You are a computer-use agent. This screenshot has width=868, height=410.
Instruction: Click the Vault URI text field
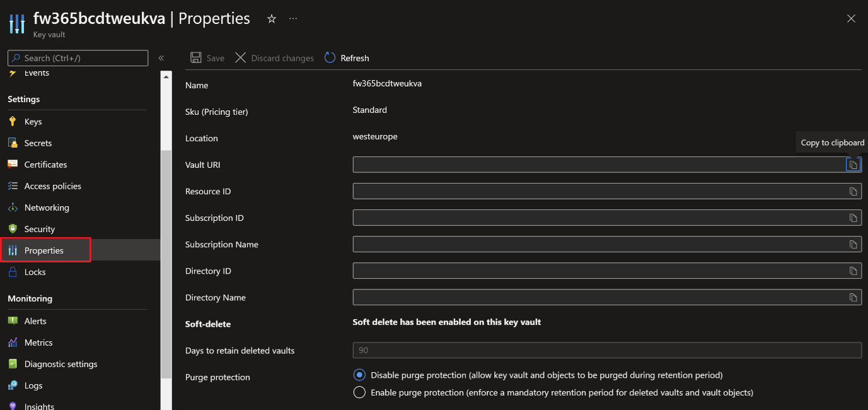pos(598,165)
